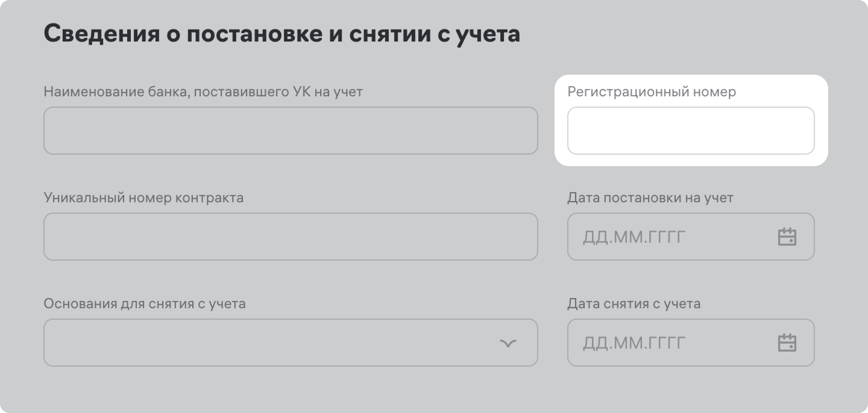
Task: Click the Наименование банка, поставившего УК label
Action: pos(203,92)
